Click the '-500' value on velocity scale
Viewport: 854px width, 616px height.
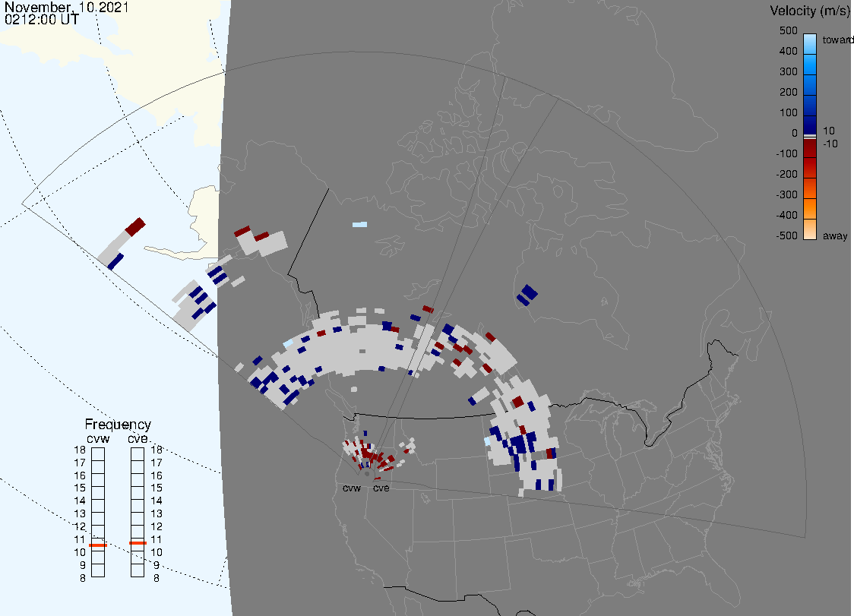(786, 235)
